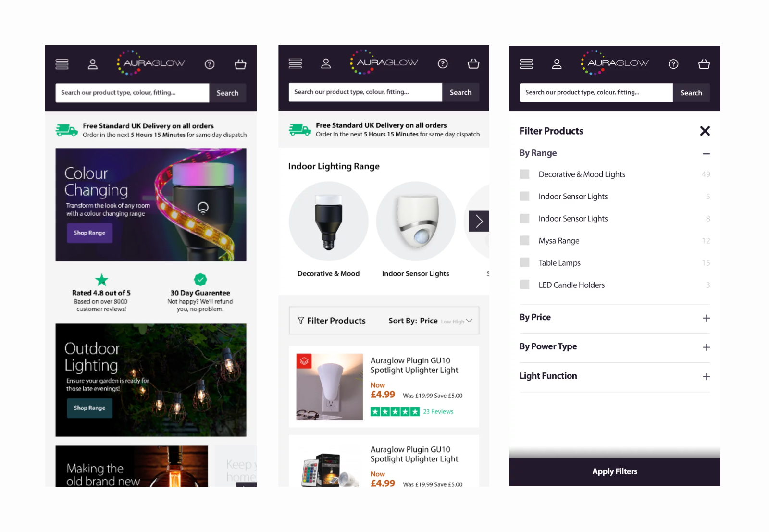Close the Filter Products panel
Screen dimensions: 769x532
[x=705, y=131]
